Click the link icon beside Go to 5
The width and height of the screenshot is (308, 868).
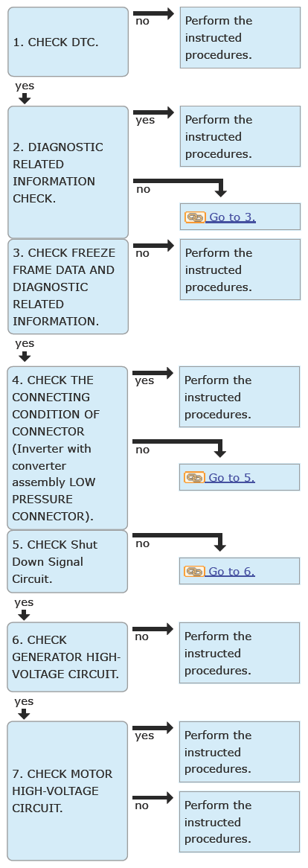coord(194,477)
